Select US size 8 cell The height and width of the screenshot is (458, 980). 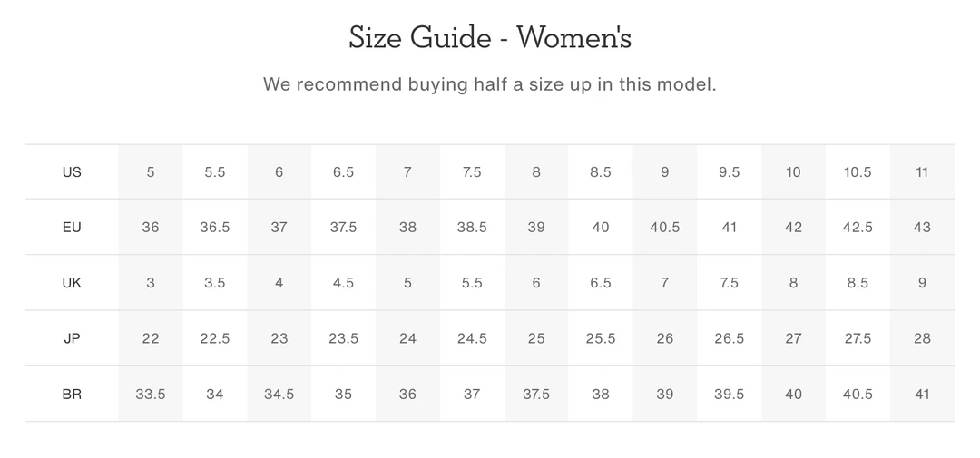(x=536, y=172)
